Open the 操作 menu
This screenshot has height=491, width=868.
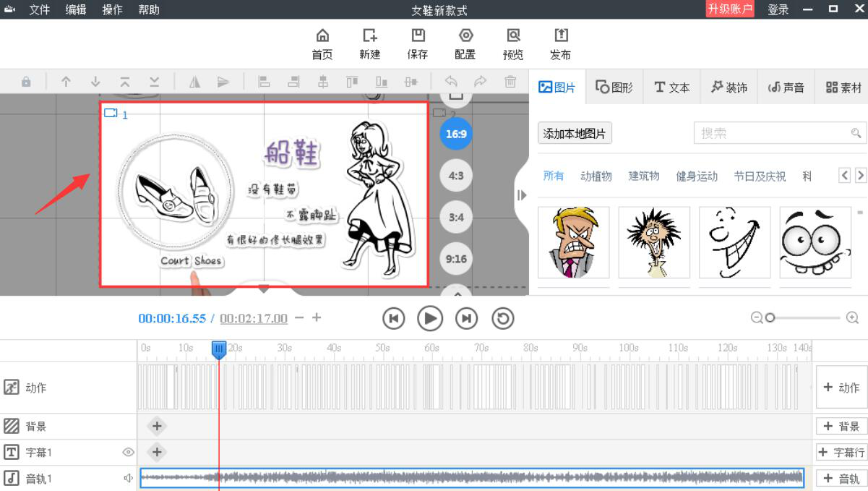pos(112,9)
